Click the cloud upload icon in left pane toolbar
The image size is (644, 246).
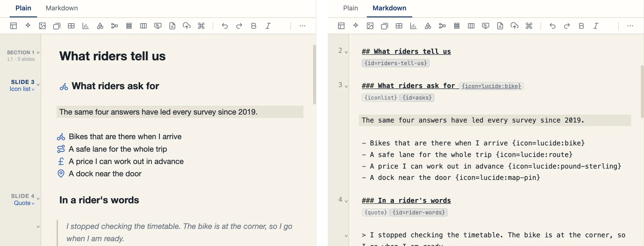(x=187, y=26)
